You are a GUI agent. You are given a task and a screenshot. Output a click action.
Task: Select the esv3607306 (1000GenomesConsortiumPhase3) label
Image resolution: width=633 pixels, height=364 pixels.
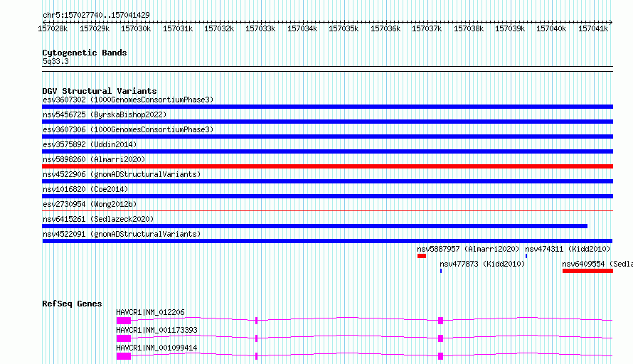[128, 129]
